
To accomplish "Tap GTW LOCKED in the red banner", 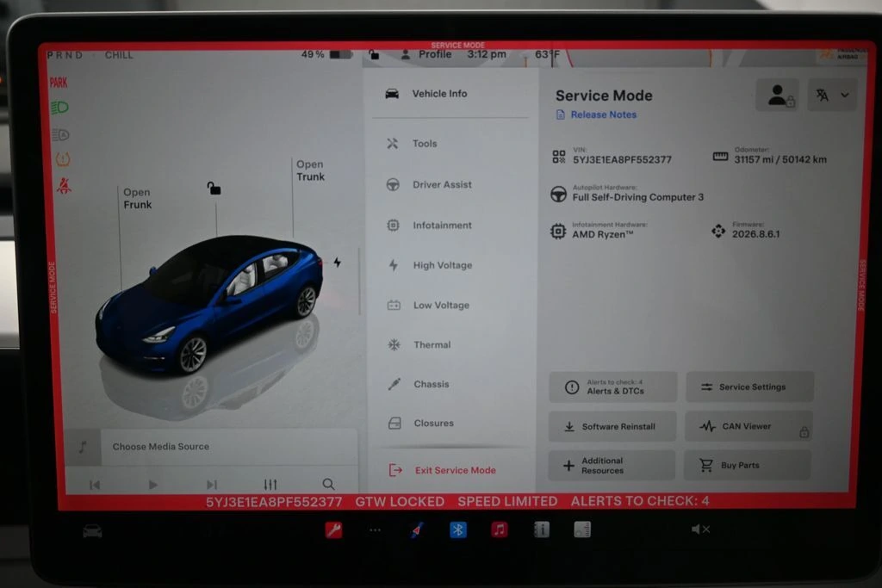I will click(400, 501).
